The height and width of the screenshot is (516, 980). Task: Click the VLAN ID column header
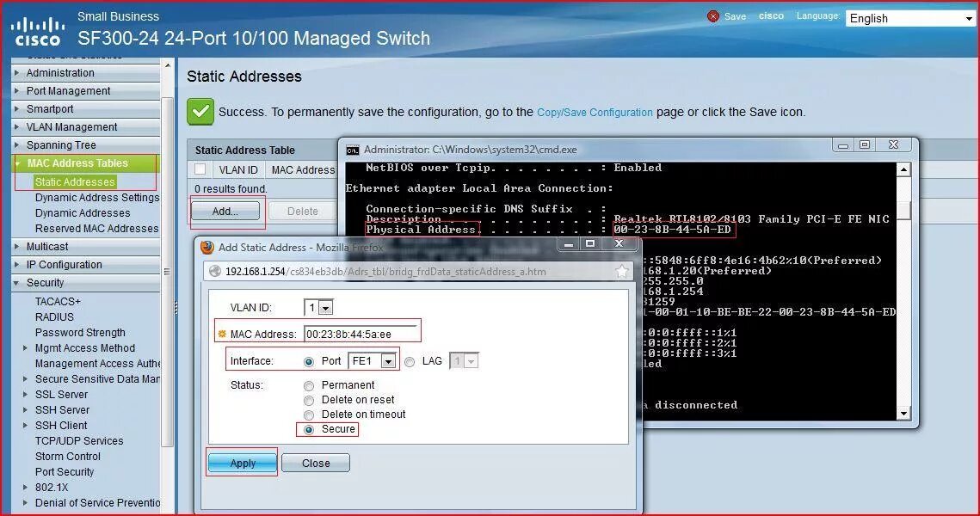(238, 170)
